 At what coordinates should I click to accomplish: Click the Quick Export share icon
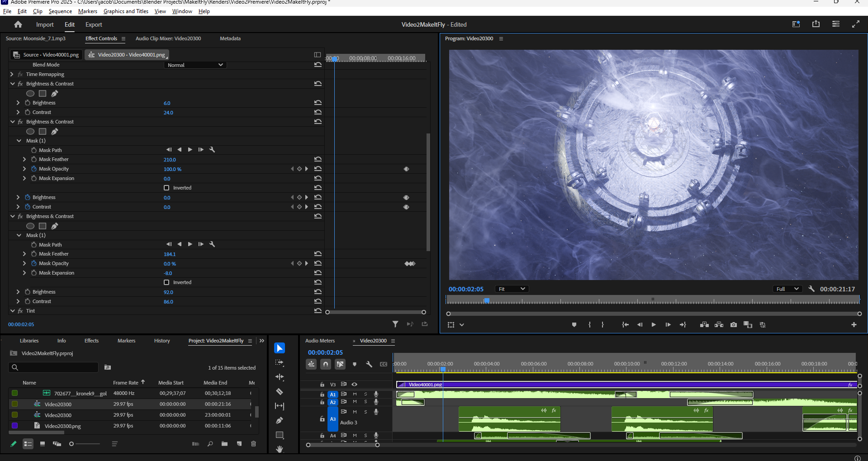click(x=816, y=24)
